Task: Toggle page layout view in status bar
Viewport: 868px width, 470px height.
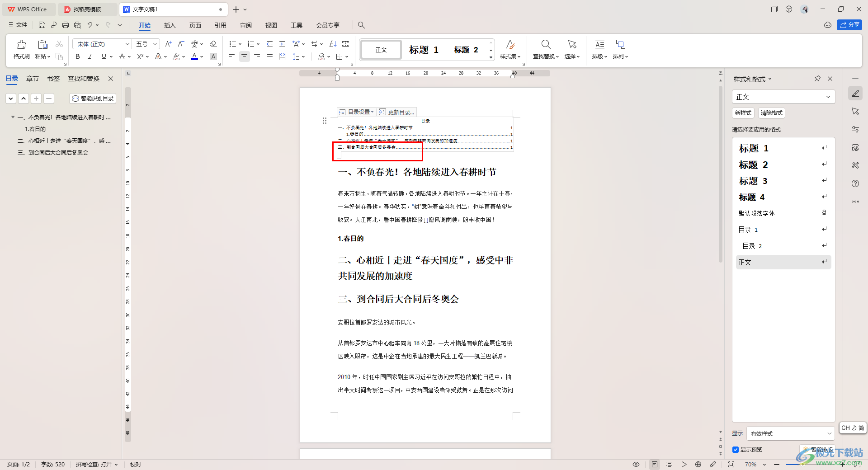Action: (655, 464)
